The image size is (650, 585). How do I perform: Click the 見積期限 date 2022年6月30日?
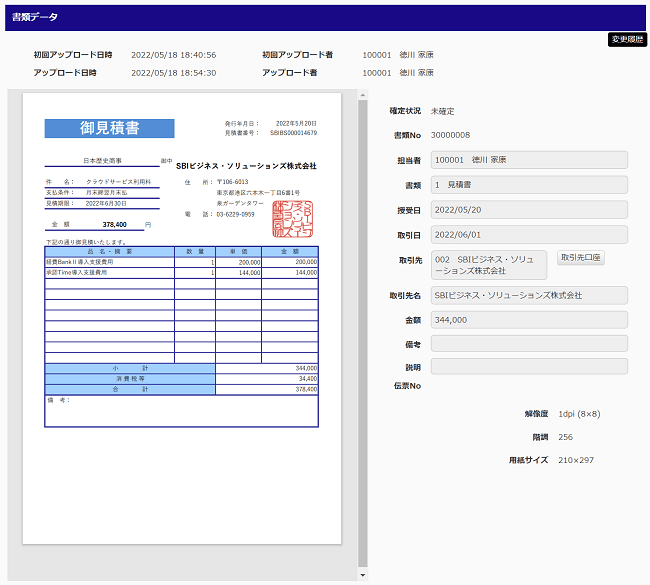click(x=106, y=204)
